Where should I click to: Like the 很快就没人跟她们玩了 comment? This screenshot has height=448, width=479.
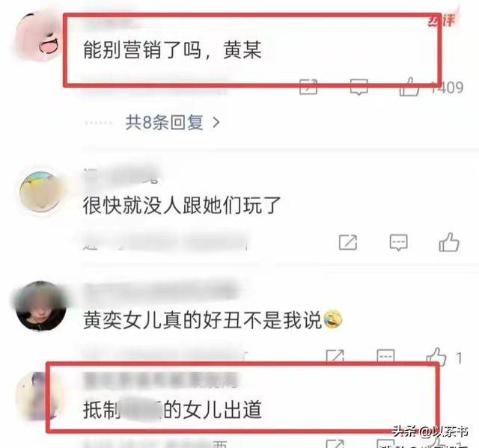pyautogui.click(x=449, y=242)
